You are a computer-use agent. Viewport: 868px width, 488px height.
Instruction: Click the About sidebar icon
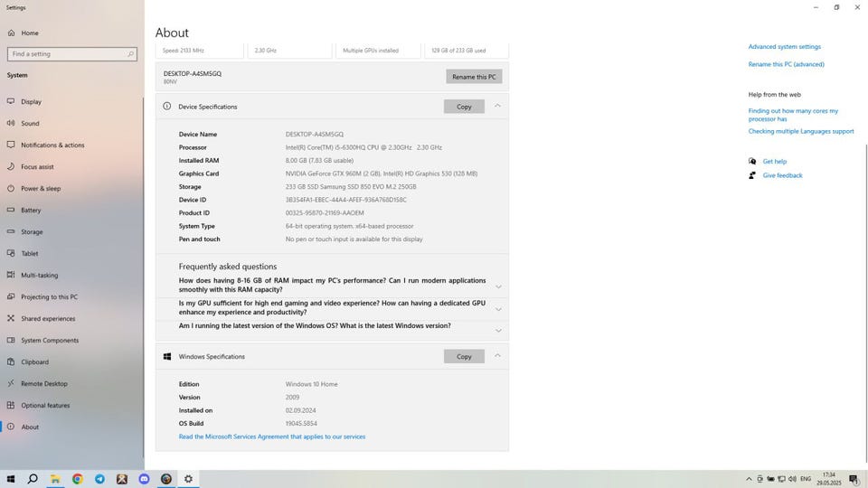tap(11, 427)
